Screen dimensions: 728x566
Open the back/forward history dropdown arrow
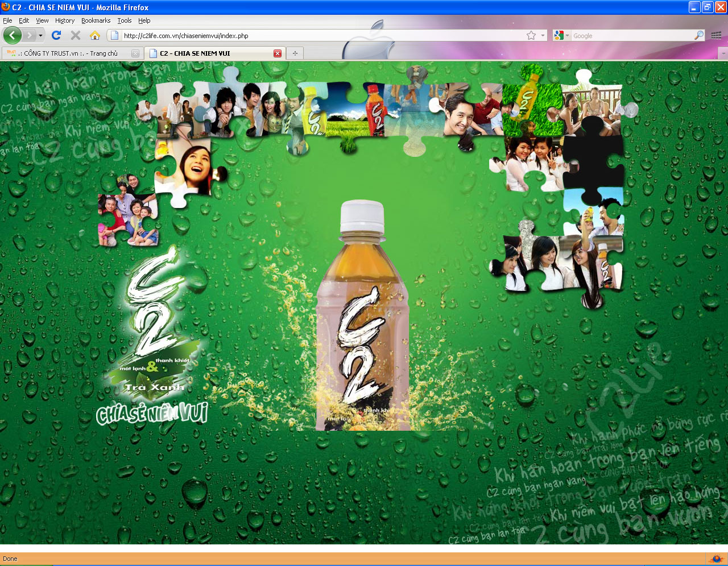click(40, 35)
